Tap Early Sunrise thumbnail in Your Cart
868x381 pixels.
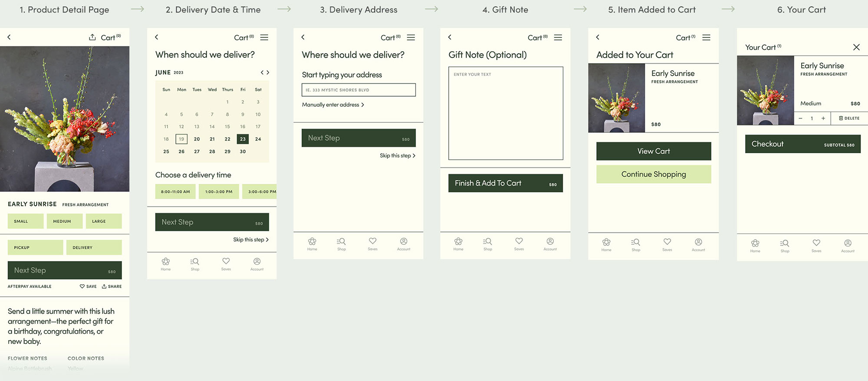point(766,90)
